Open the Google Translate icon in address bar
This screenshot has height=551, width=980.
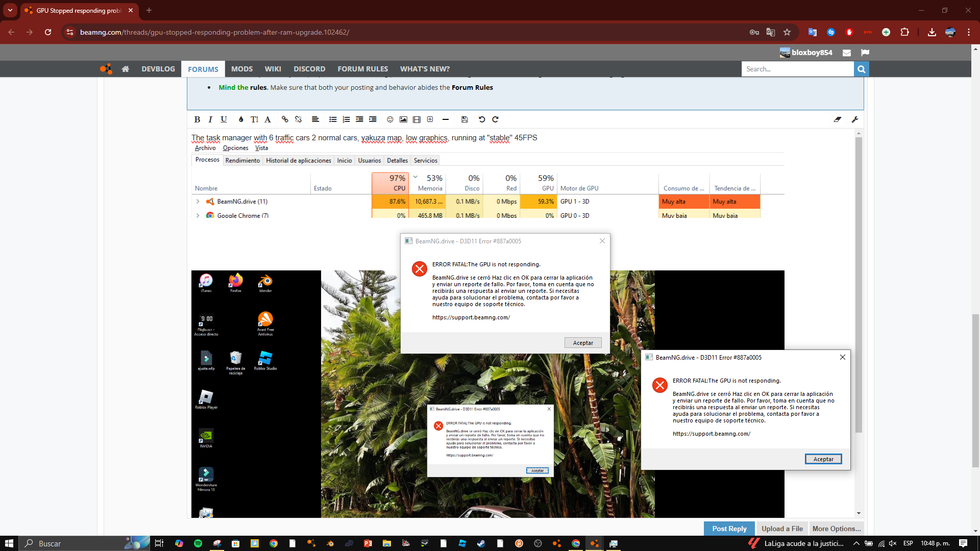pos(771,32)
